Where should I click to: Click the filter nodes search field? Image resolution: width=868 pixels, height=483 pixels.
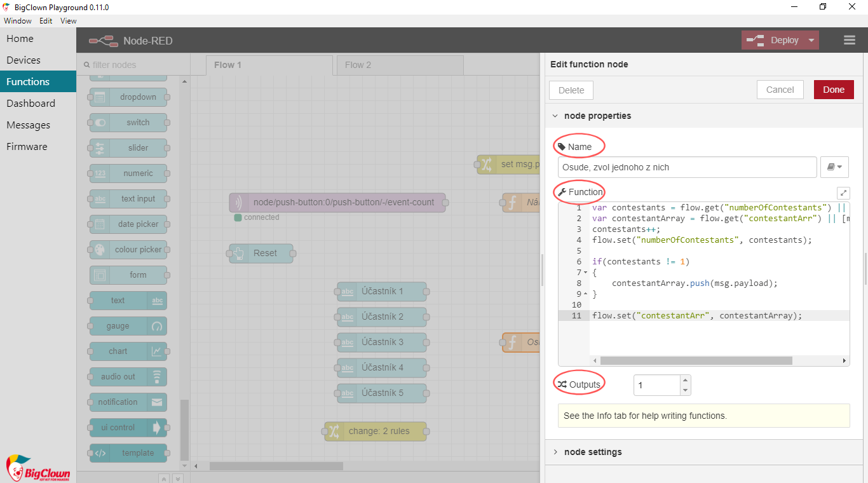coord(133,65)
